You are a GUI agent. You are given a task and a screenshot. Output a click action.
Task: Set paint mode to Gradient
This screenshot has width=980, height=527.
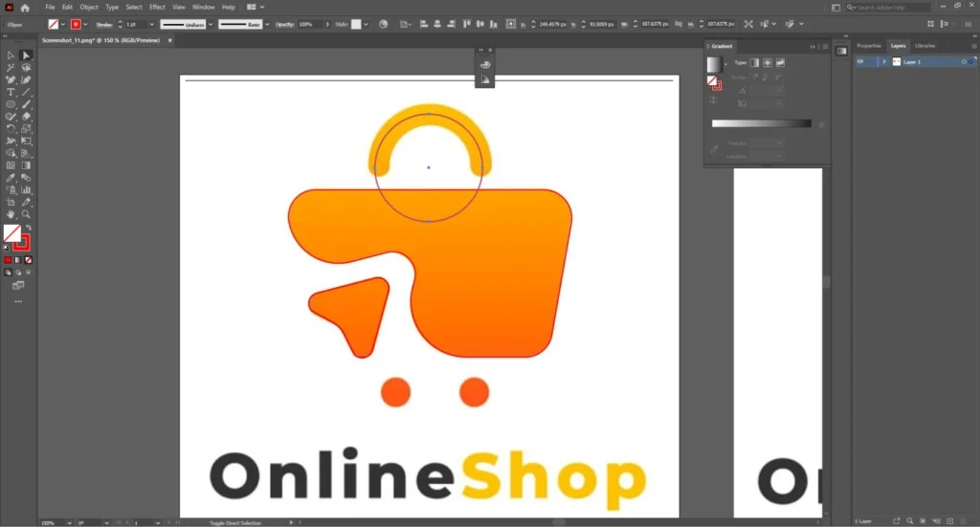tap(18, 260)
